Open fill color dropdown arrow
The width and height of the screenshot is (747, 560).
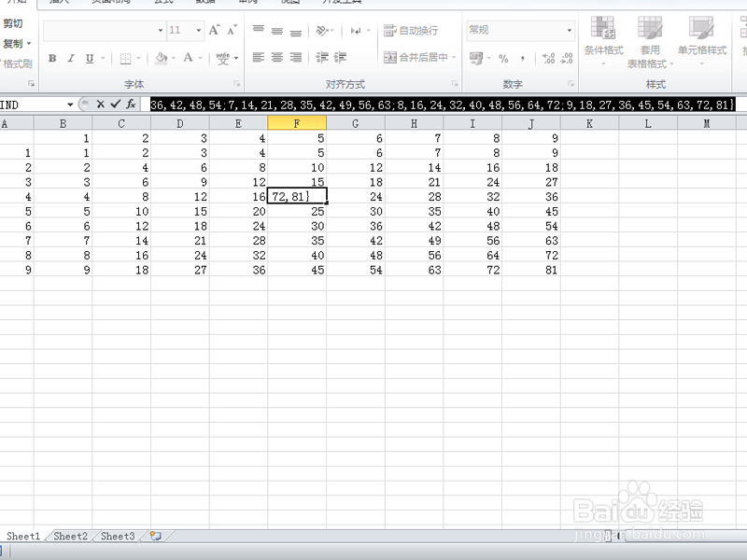tap(174, 58)
